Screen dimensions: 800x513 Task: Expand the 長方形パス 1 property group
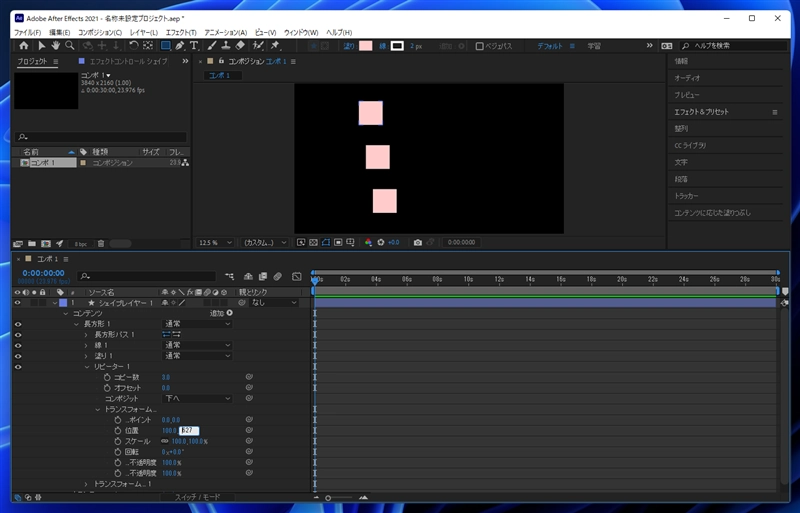[x=87, y=334]
